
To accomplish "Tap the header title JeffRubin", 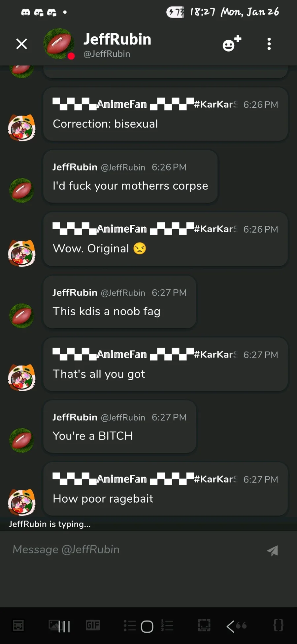I will pyautogui.click(x=117, y=39).
